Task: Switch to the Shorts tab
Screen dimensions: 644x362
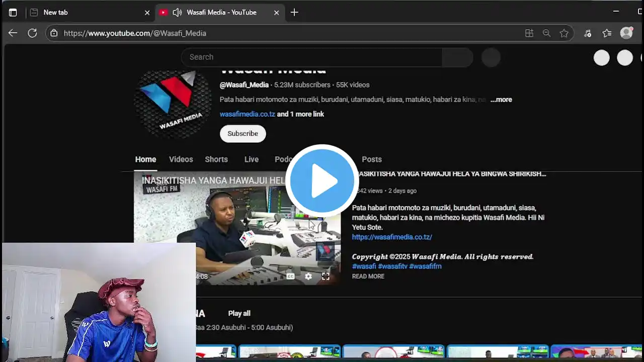Action: click(216, 159)
